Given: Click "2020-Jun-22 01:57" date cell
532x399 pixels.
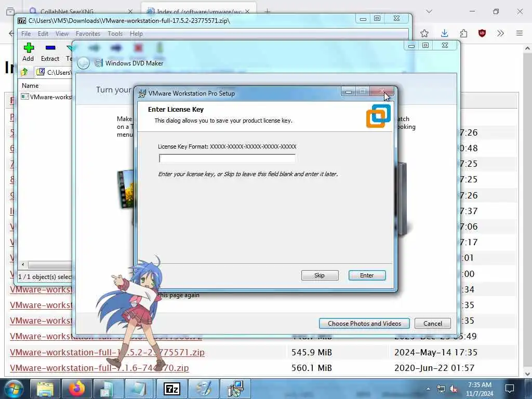Looking at the screenshot, I should point(434,368).
